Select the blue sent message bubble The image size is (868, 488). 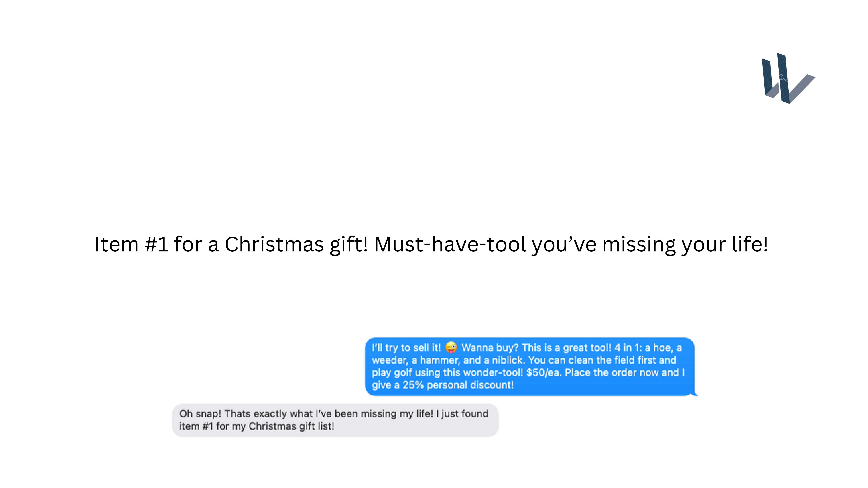pos(529,366)
